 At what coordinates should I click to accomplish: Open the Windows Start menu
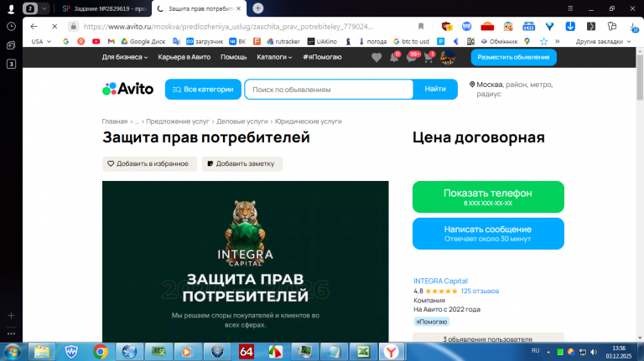(x=13, y=352)
